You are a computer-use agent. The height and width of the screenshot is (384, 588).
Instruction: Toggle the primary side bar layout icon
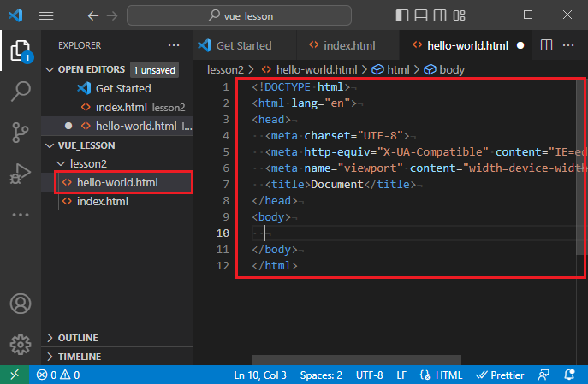pos(402,15)
